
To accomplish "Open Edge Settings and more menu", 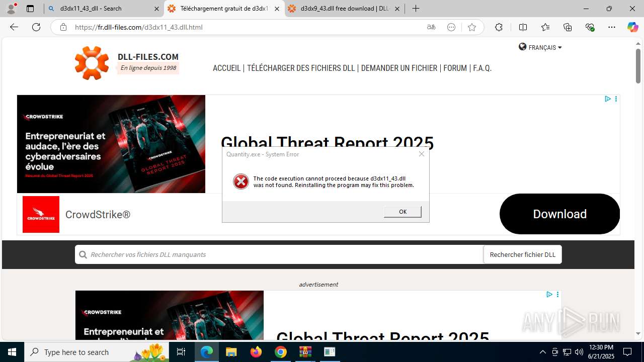I will (612, 27).
